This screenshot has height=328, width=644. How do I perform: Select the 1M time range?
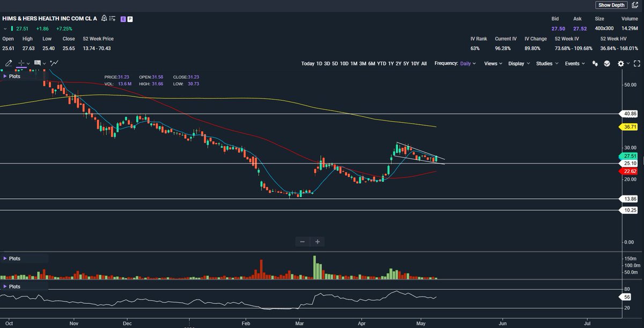click(x=354, y=63)
